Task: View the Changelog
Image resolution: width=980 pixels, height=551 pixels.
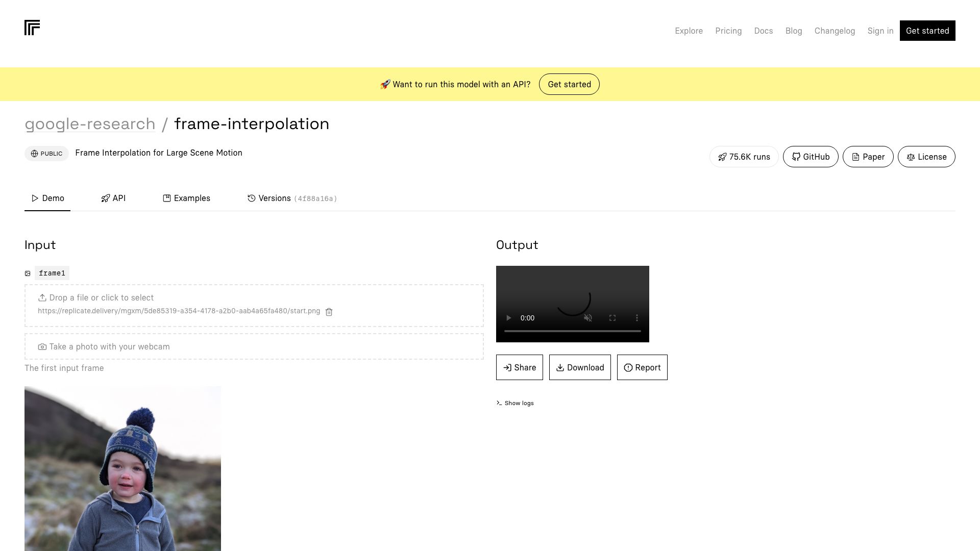Action: click(x=835, y=31)
